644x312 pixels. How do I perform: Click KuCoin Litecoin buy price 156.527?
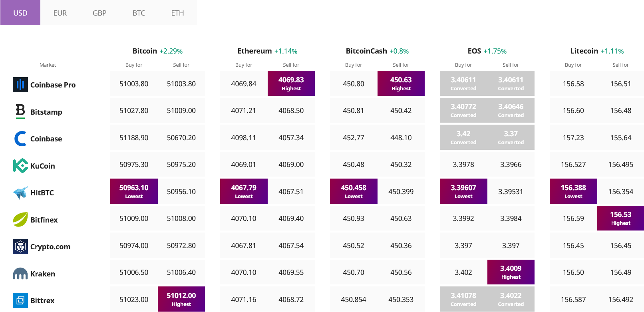coord(573,164)
